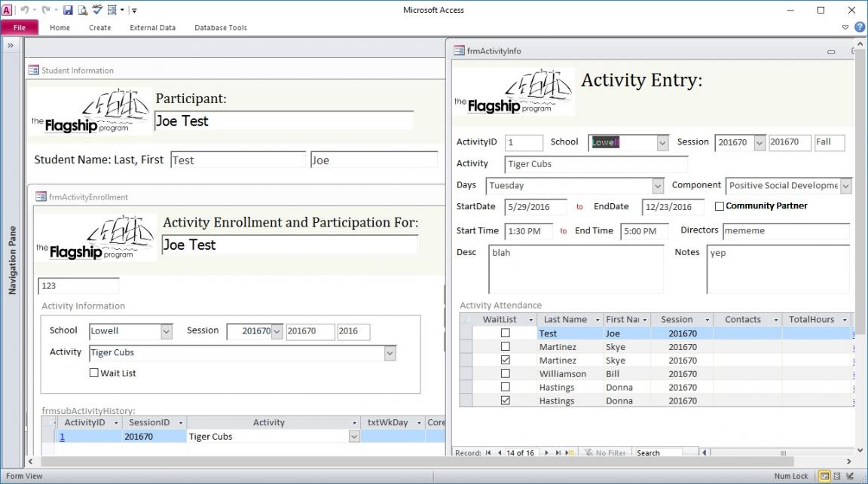Image resolution: width=868 pixels, height=484 pixels.
Task: Open Activity dropdown showing Tiger Cubs in enrollment
Action: tap(390, 353)
